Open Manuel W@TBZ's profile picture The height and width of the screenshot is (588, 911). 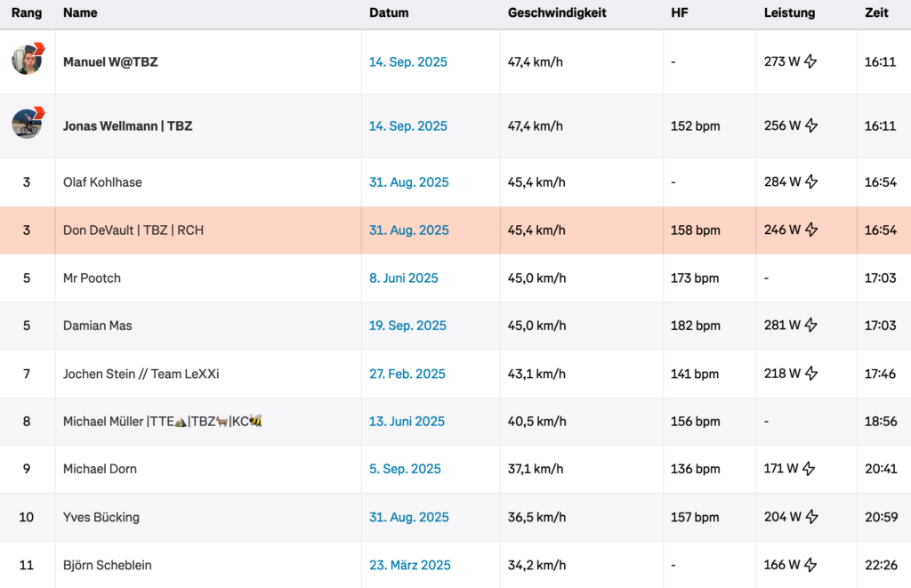point(28,60)
